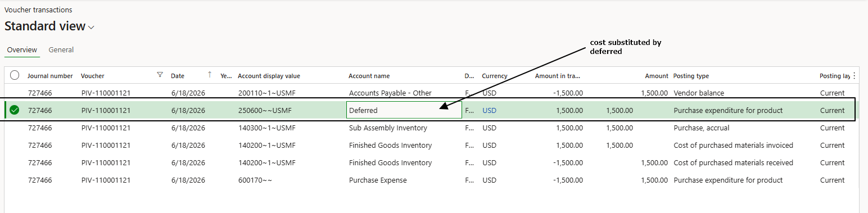The width and height of the screenshot is (868, 213).
Task: Click the Currency column header
Action: point(495,76)
